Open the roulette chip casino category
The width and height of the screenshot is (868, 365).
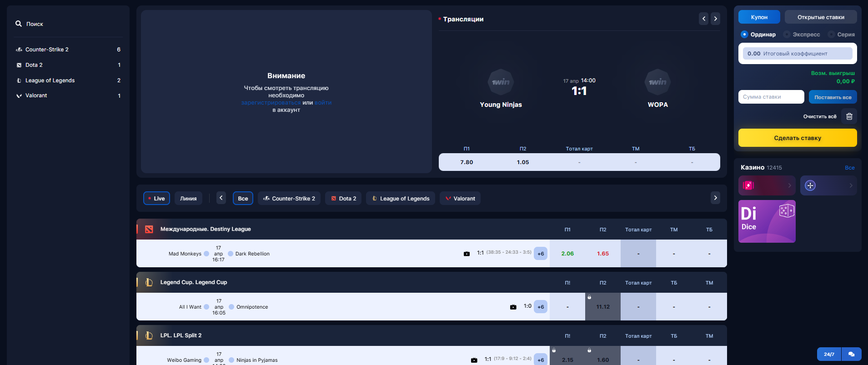click(828, 185)
